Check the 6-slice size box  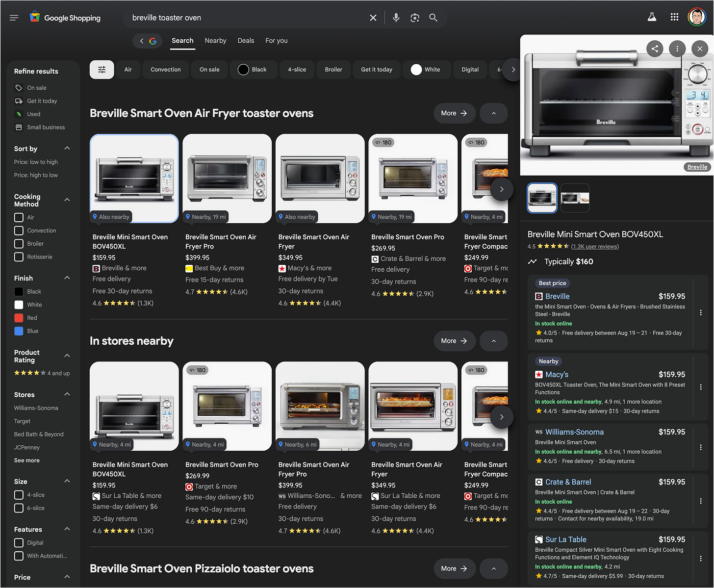[19, 508]
